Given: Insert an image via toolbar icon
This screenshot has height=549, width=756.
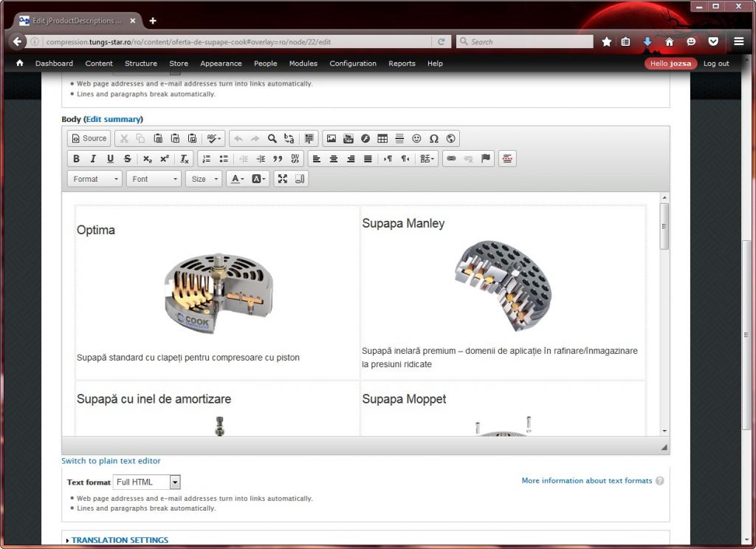Looking at the screenshot, I should (331, 138).
